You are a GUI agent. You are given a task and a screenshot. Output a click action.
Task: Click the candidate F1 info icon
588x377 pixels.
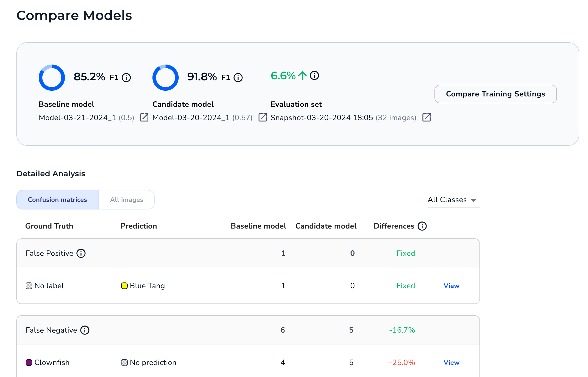(238, 78)
